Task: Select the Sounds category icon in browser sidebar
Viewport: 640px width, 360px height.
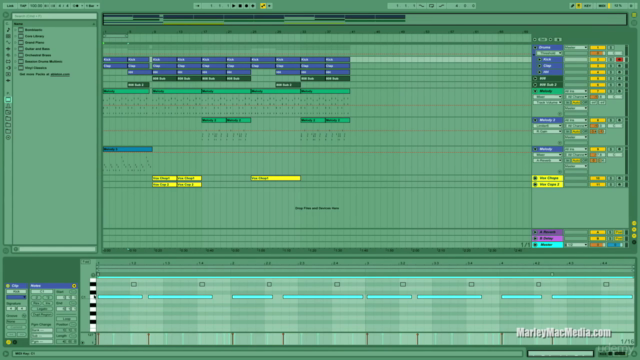Action: [8, 30]
